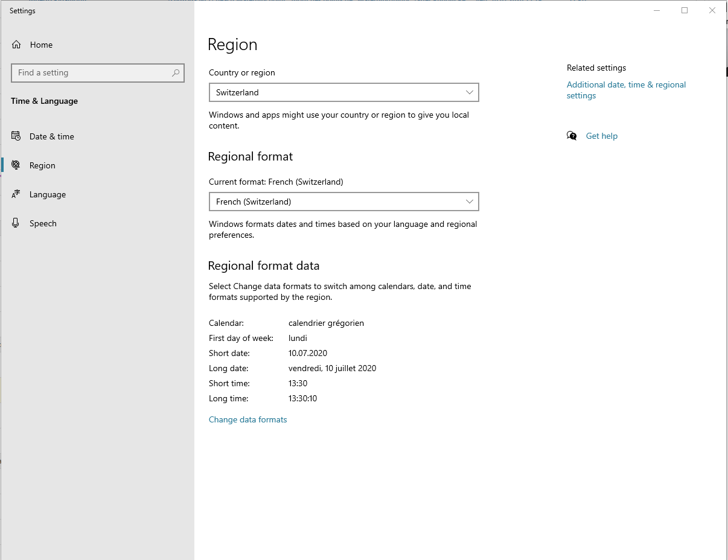Click the Speech microphone icon
The height and width of the screenshot is (560, 728).
click(x=16, y=223)
